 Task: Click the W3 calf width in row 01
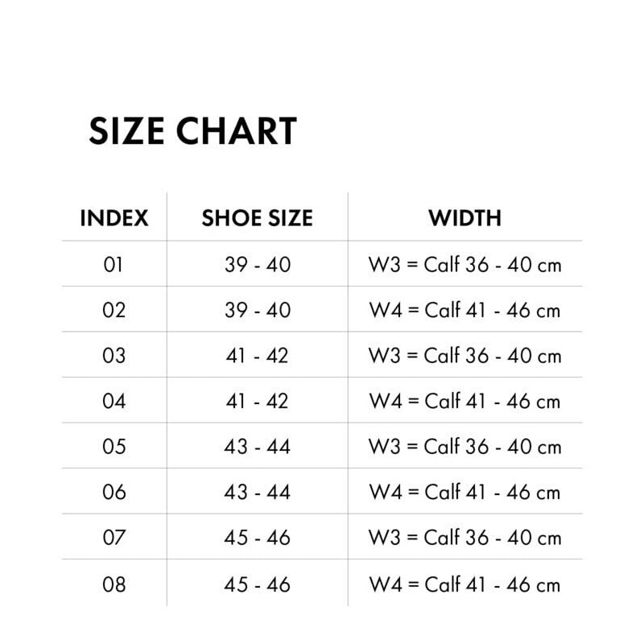tap(464, 264)
